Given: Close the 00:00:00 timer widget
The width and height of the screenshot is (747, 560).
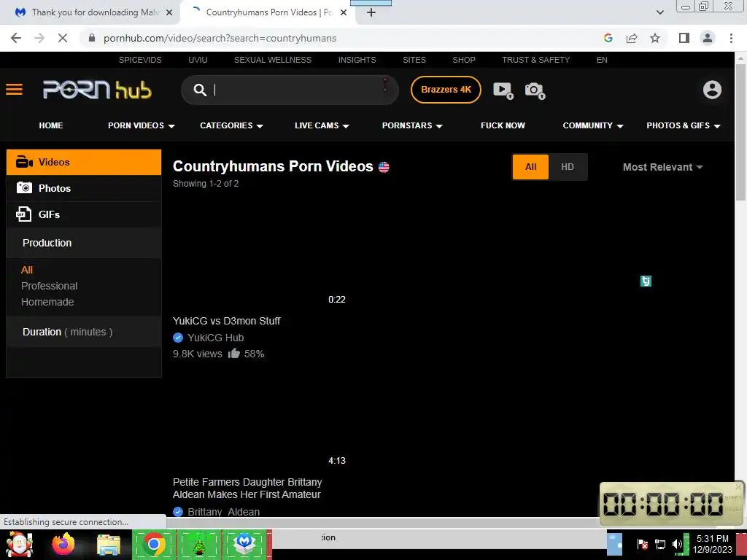Looking at the screenshot, I should [738, 486].
